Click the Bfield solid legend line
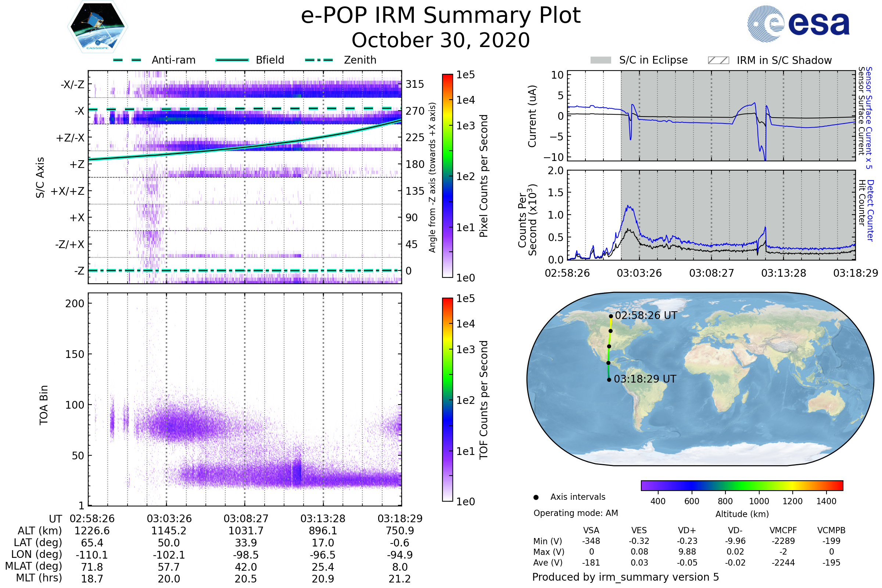Viewport: 882px width, 588px height. point(232,60)
